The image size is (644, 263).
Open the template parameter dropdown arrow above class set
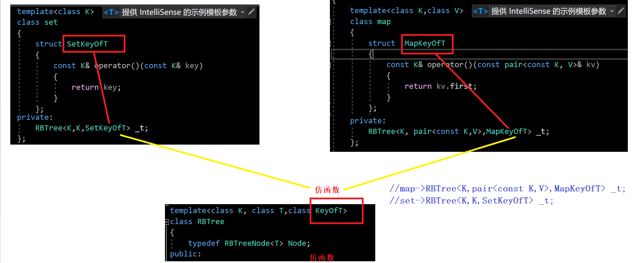click(x=242, y=12)
